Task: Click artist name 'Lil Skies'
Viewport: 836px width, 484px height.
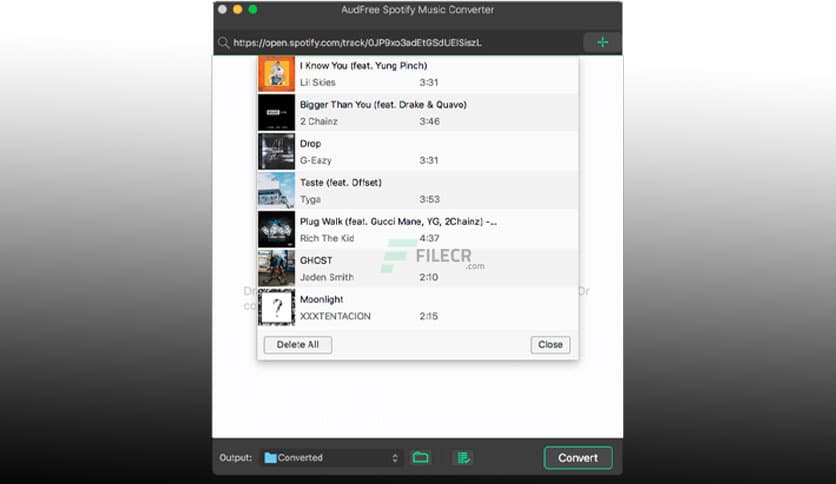Action: point(317,83)
